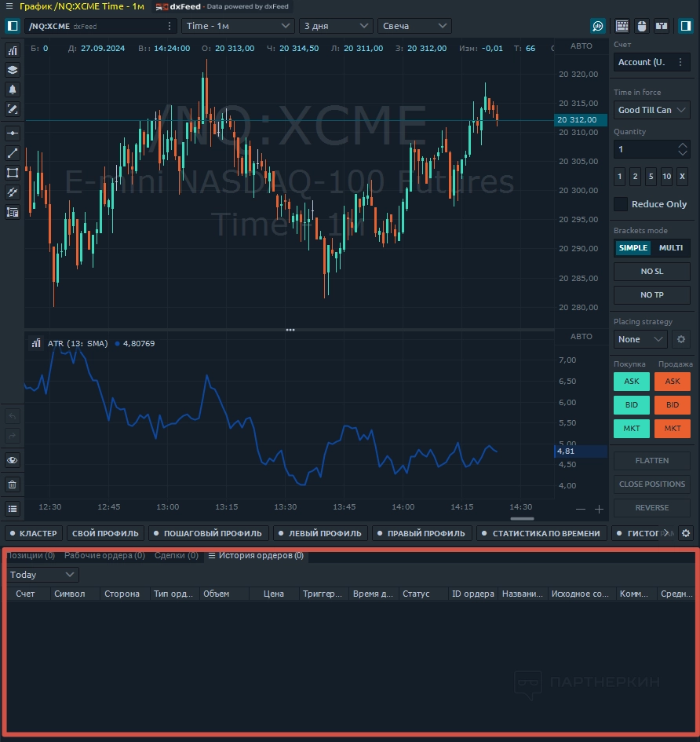Select the trend line drawing tool
700x742 pixels.
13,153
